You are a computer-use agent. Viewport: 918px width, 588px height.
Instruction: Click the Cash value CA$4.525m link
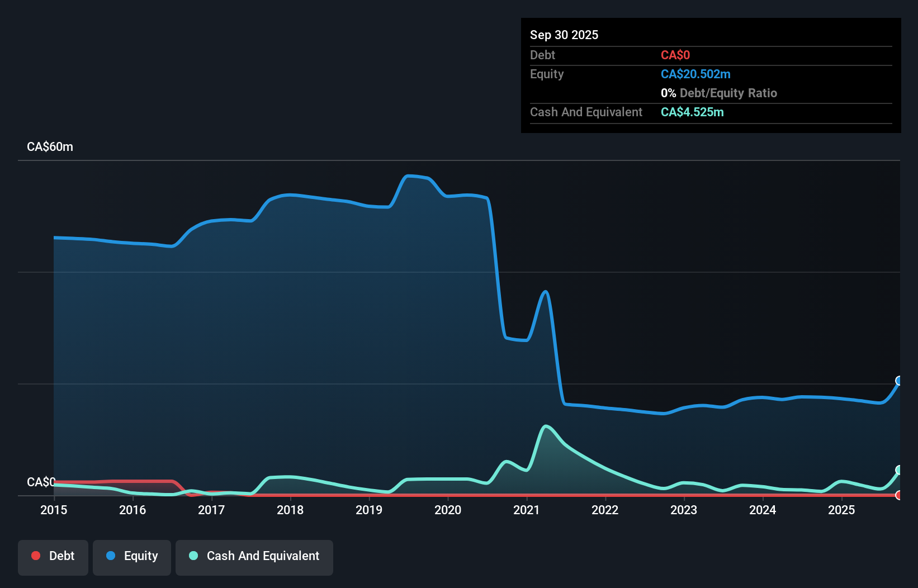coord(692,112)
